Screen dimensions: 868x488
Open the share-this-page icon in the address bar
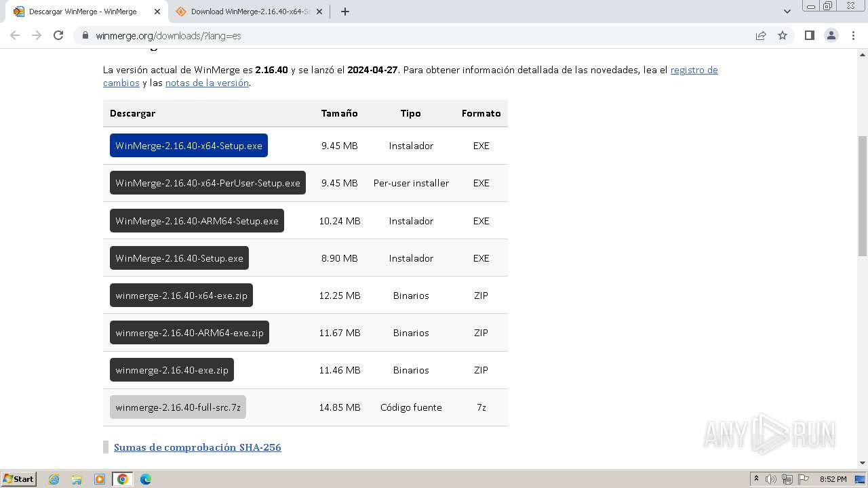[761, 35]
